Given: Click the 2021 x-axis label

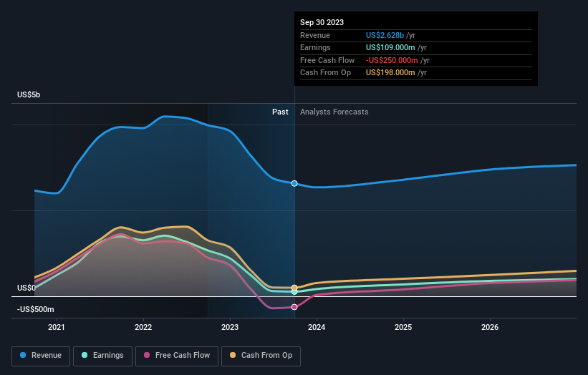Looking at the screenshot, I should click(57, 328).
